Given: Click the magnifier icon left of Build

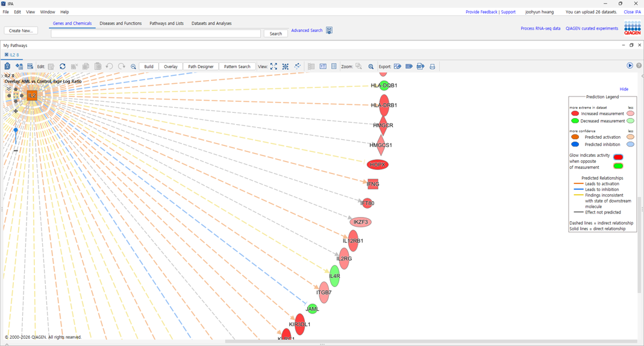Looking at the screenshot, I should 134,66.
